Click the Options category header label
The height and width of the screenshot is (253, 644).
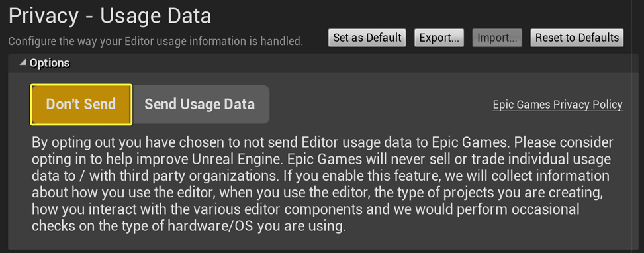click(50, 63)
